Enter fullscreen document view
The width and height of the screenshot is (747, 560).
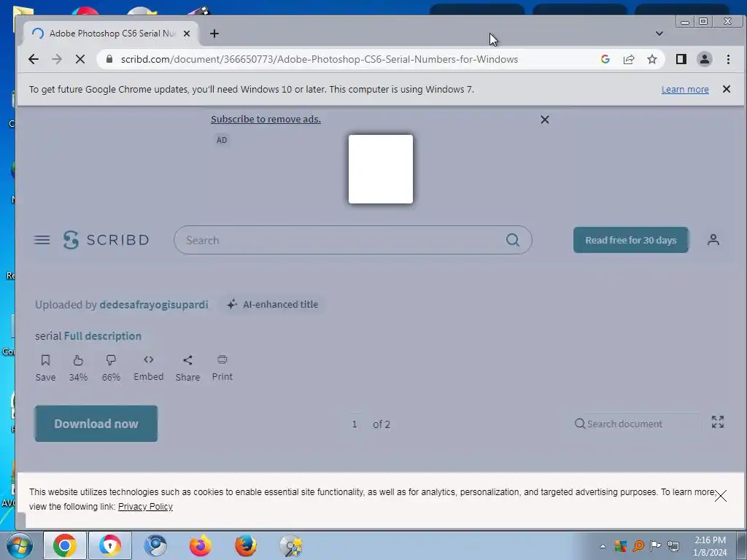(718, 422)
